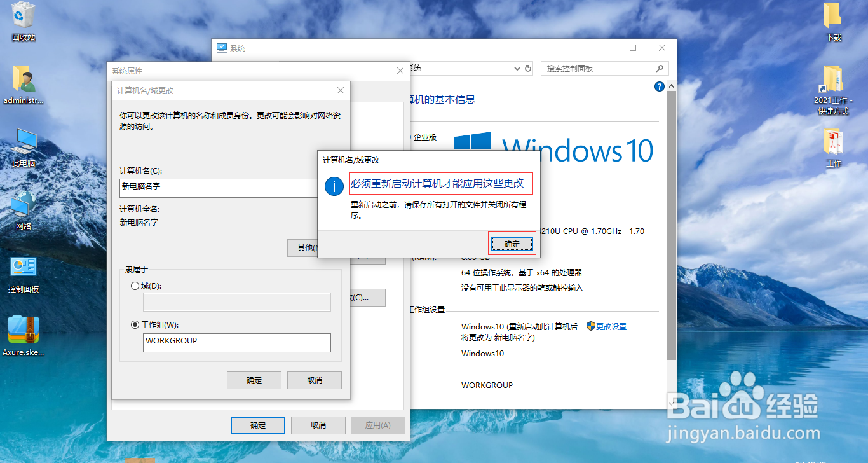Click the shield icon beside 更改设置
The image size is (868, 463).
(590, 326)
